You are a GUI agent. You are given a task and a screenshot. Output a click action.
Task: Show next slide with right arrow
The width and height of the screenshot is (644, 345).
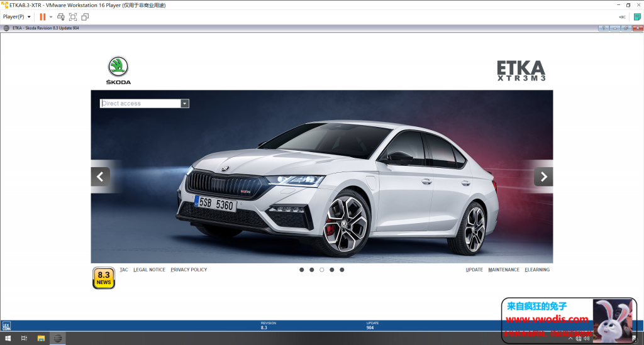click(x=543, y=177)
